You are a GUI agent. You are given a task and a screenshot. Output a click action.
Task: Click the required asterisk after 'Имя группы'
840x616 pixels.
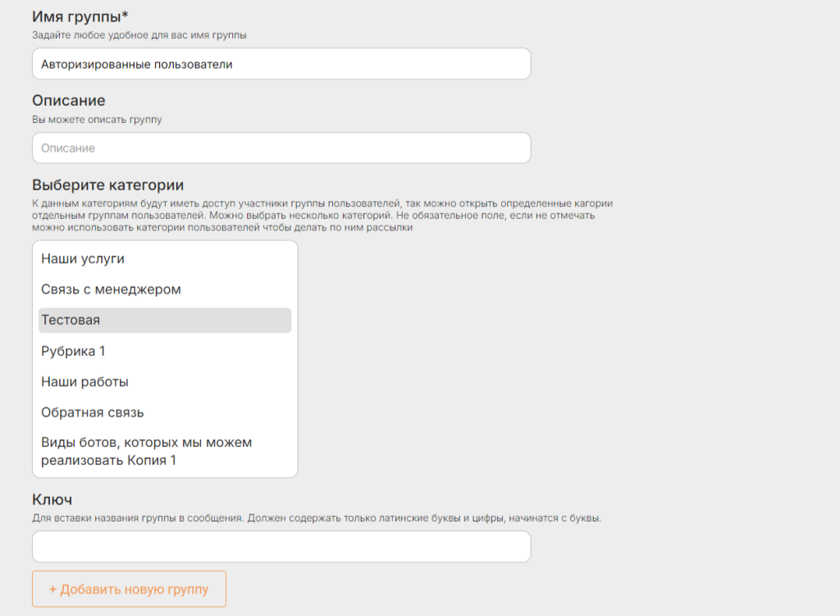(x=125, y=15)
